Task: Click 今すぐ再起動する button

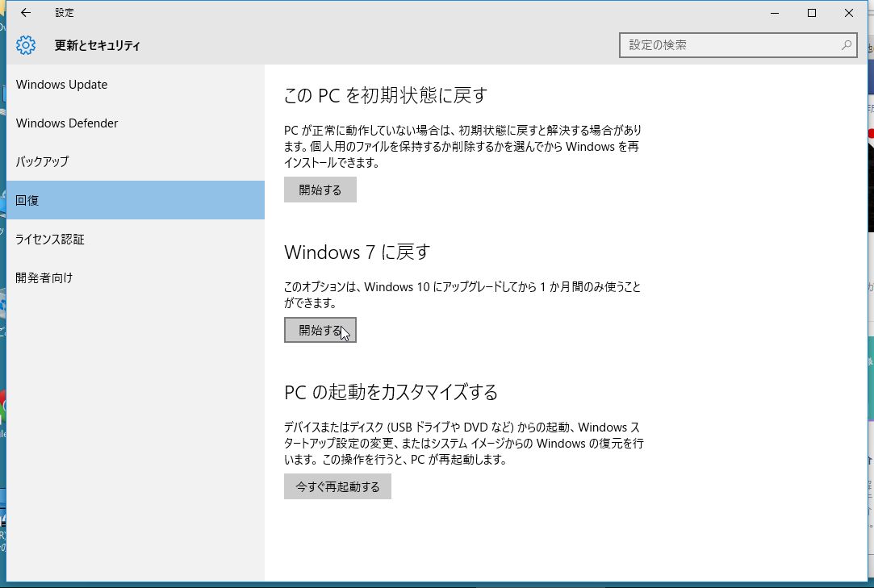Action: (337, 486)
